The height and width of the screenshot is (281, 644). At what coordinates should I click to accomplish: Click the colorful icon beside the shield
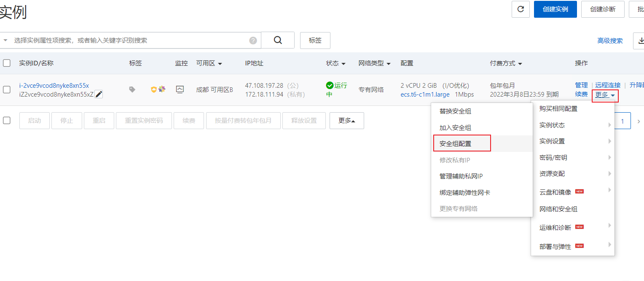162,89
